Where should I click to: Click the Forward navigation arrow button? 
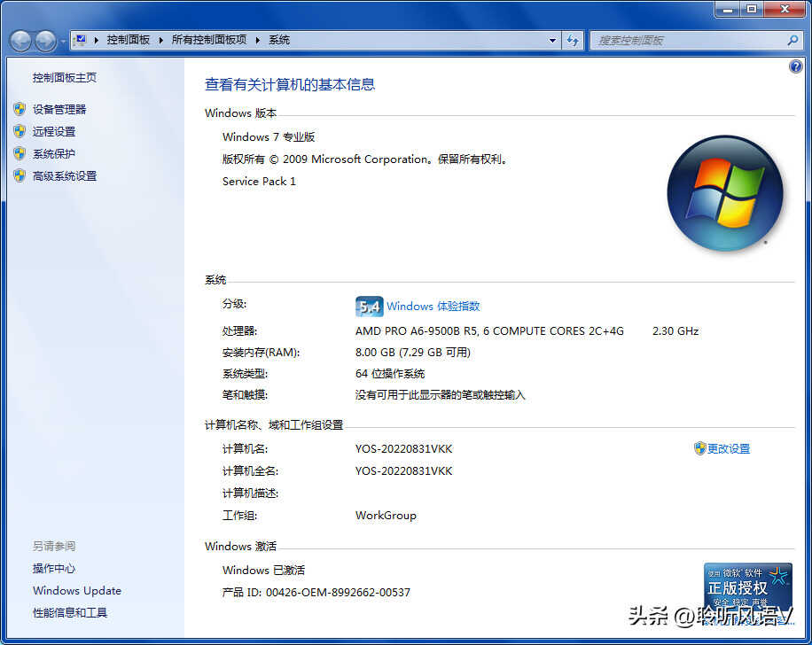tap(45, 41)
